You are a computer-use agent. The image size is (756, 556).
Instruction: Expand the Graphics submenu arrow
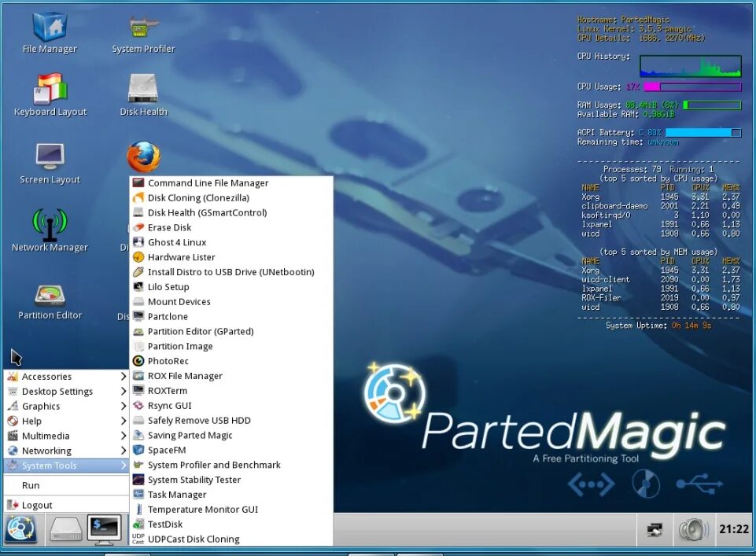[123, 406]
